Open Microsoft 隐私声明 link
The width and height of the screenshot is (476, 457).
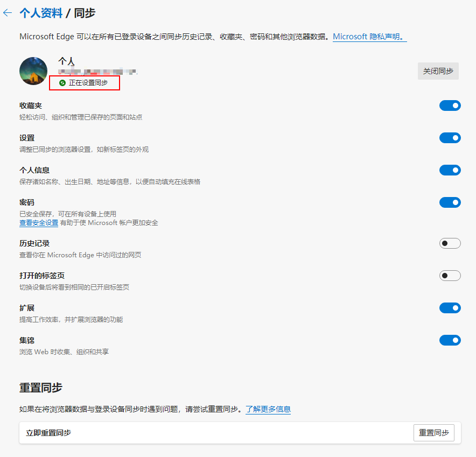coord(370,37)
